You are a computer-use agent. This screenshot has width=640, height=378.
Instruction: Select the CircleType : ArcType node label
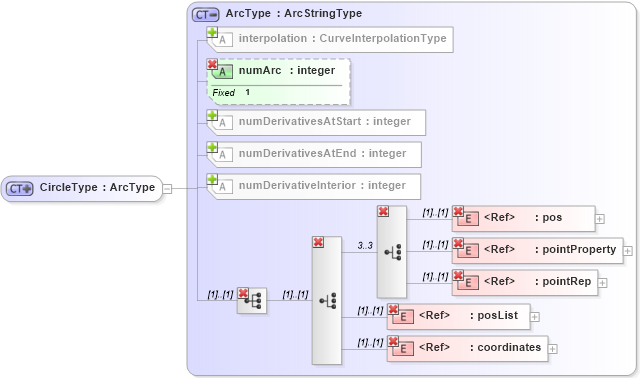click(x=97, y=187)
